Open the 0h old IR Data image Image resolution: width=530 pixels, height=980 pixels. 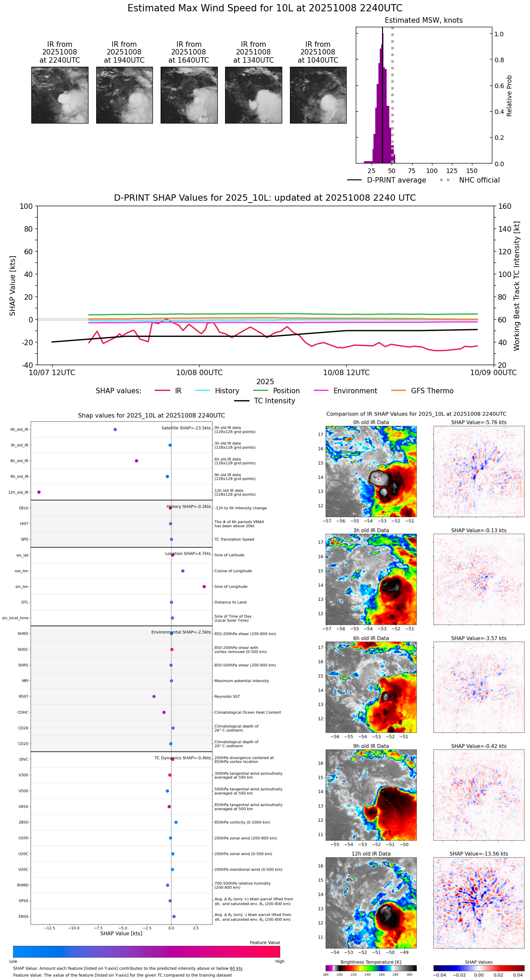coord(371,471)
